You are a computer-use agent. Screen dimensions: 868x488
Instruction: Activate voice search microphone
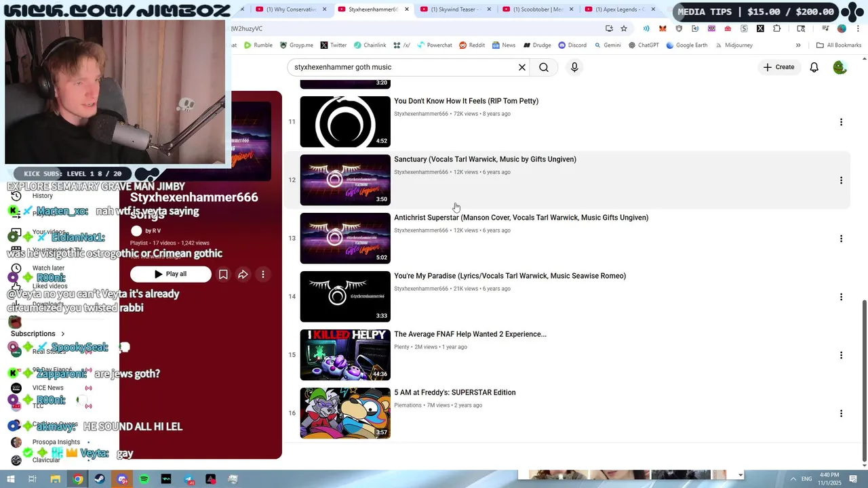(574, 67)
